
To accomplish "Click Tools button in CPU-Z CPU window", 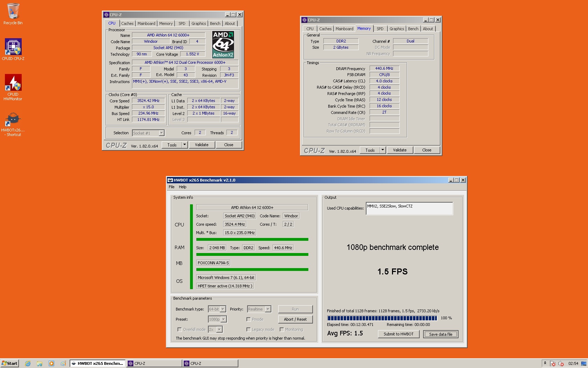I will (x=172, y=145).
